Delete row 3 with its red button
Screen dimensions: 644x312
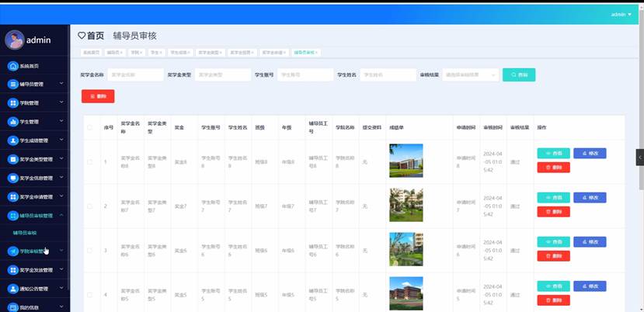pyautogui.click(x=553, y=256)
